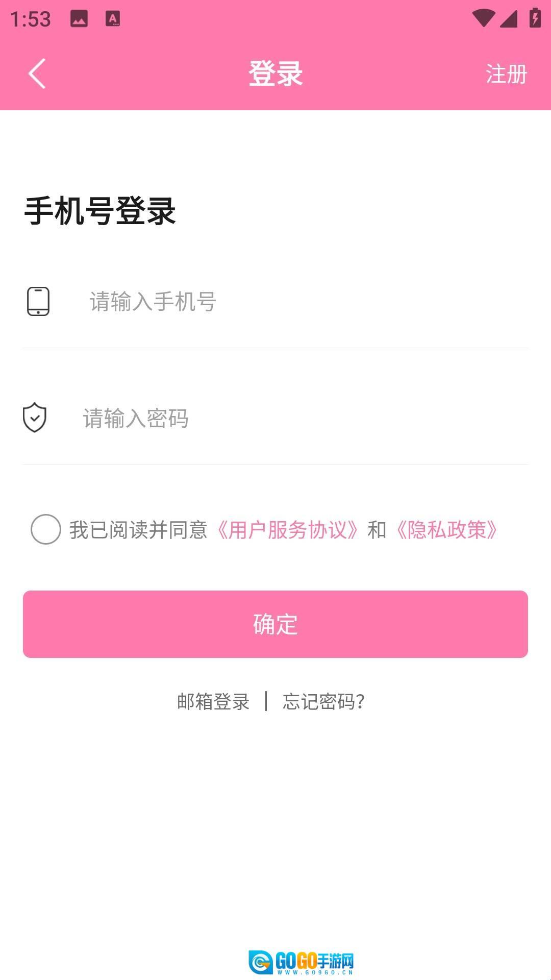The image size is (551, 980).
Task: Check the agreement consent circle
Action: click(46, 529)
